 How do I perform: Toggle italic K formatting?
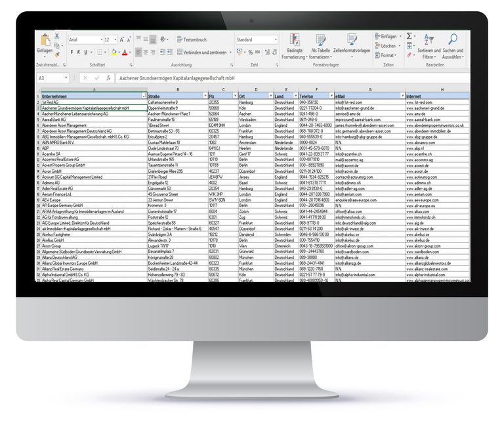point(79,52)
